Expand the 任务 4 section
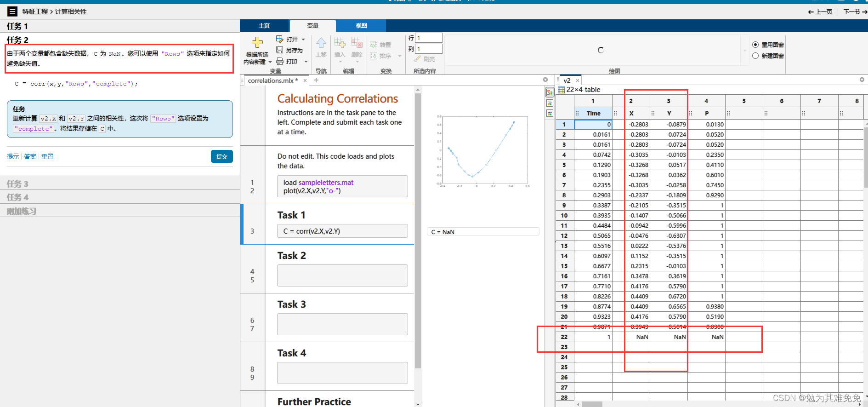 (119, 197)
